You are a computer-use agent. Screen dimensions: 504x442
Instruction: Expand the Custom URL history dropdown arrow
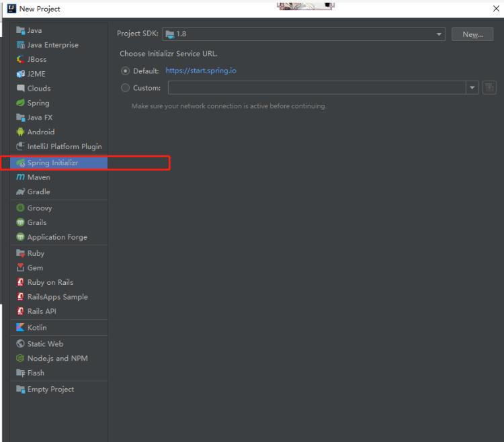(472, 88)
